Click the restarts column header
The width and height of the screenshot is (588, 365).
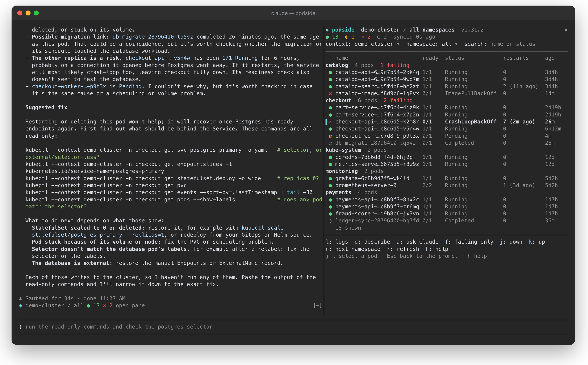coord(516,58)
